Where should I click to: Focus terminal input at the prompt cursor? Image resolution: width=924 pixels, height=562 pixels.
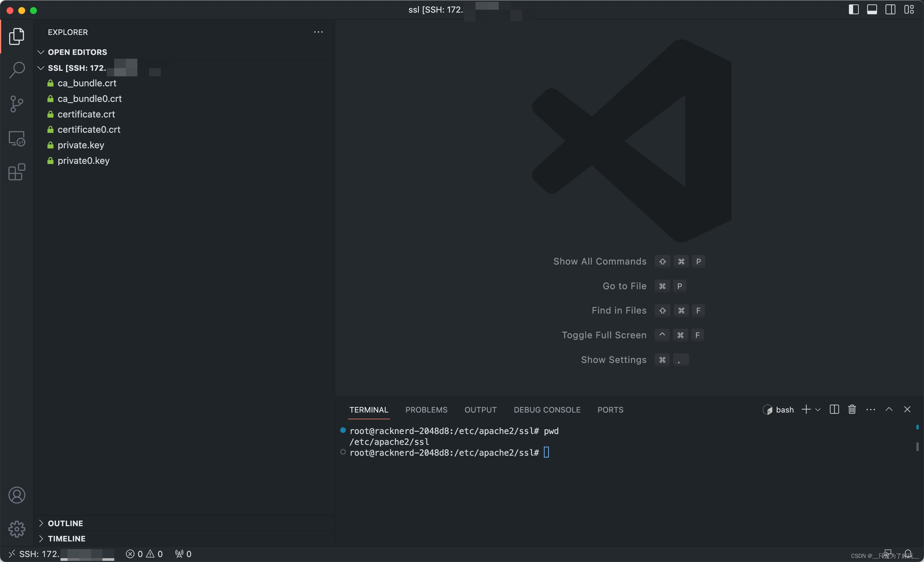tap(546, 452)
